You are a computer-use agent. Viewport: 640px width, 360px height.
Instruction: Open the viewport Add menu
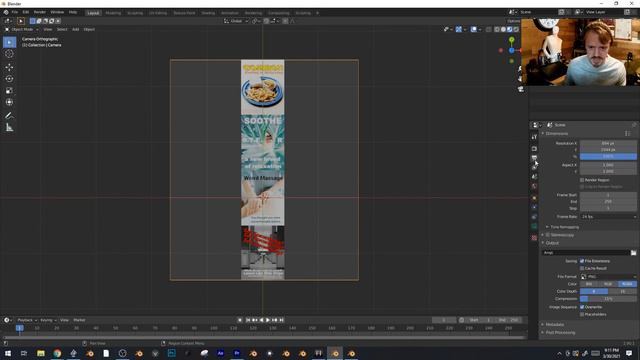click(x=76, y=29)
